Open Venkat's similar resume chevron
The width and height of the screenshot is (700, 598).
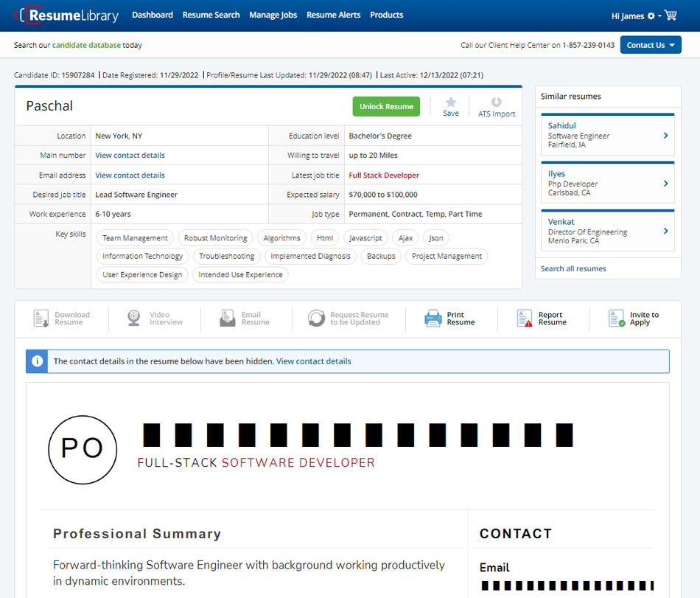(x=665, y=232)
